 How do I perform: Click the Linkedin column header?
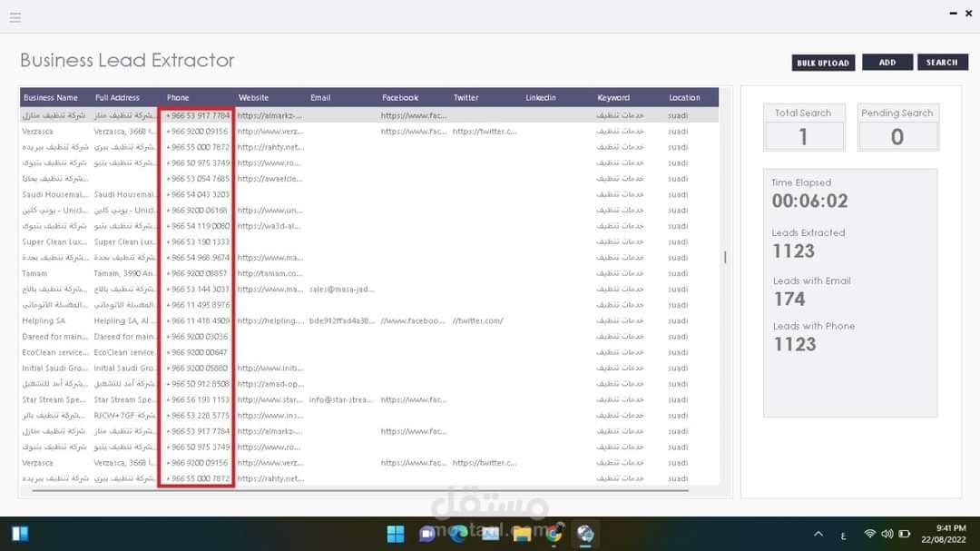point(541,97)
